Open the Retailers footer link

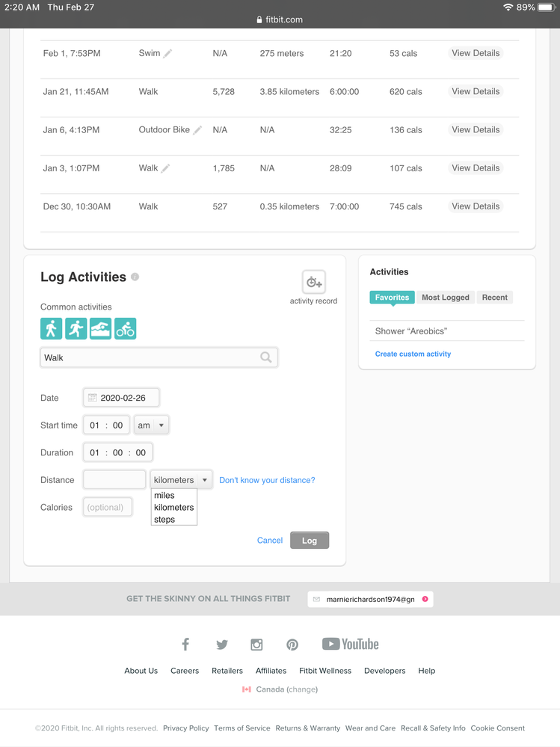point(227,671)
